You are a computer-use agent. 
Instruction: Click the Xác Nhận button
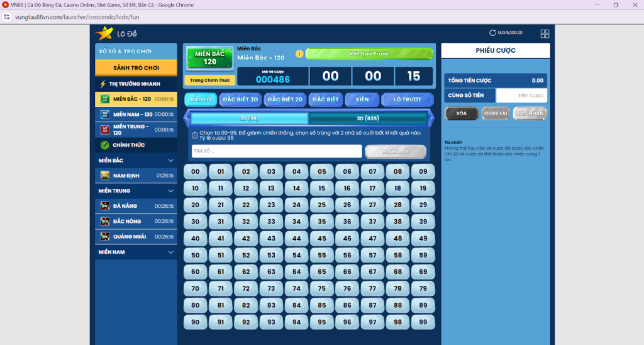pyautogui.click(x=530, y=113)
